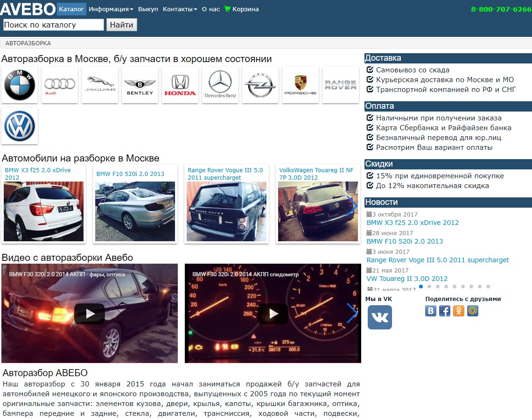
Task: Click the check icon beside Расмотрим Ваш вариант оплаты
Action: click(x=370, y=147)
